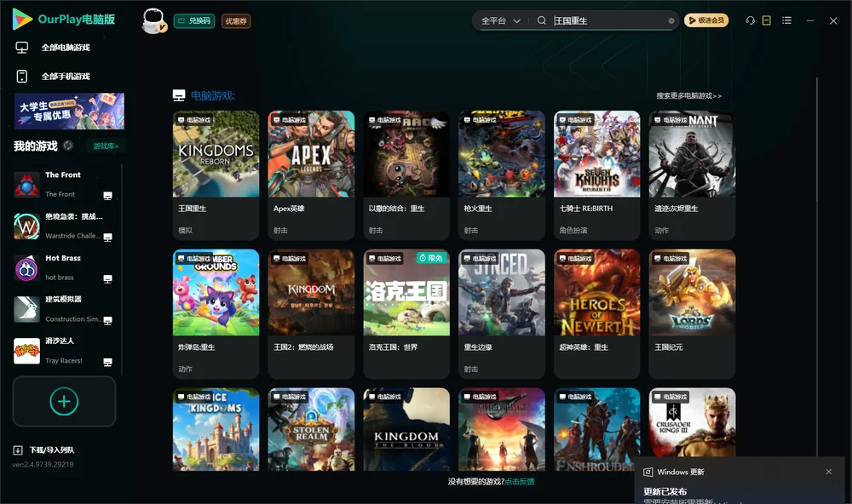The image size is (852, 504).
Task: Open the 王国2: 燃烧的战场 game card
Action: (x=311, y=313)
